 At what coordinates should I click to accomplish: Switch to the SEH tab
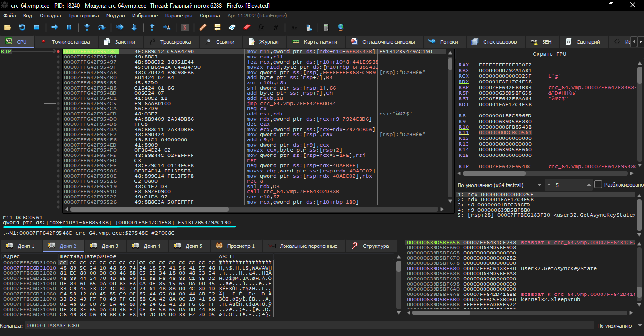[x=542, y=42]
